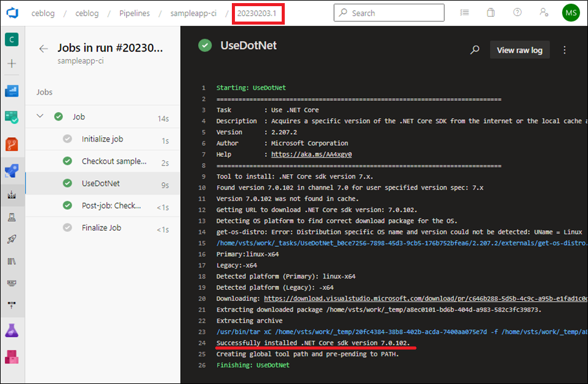Click log line 'Successfully installed .NET Core sdk version 7.0.102.'
The image size is (588, 384).
pyautogui.click(x=313, y=343)
